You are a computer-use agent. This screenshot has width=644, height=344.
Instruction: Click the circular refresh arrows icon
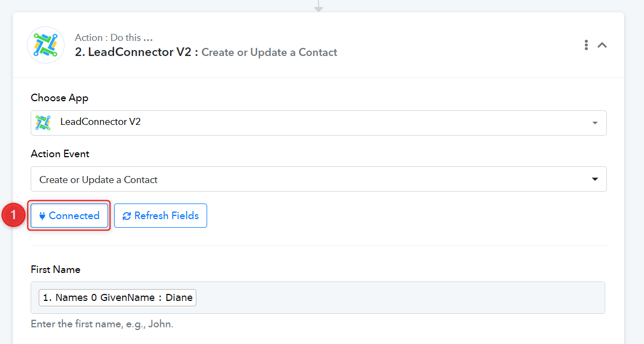coord(127,216)
